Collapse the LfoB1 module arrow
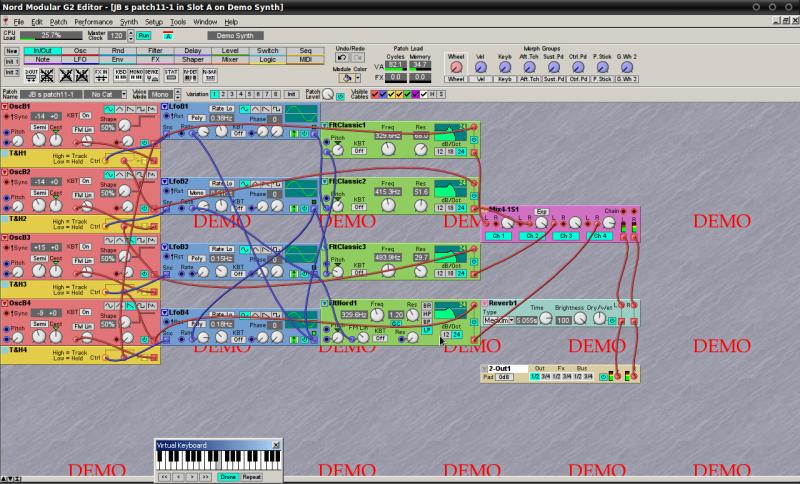Image resolution: width=800 pixels, height=484 pixels. (x=165, y=107)
